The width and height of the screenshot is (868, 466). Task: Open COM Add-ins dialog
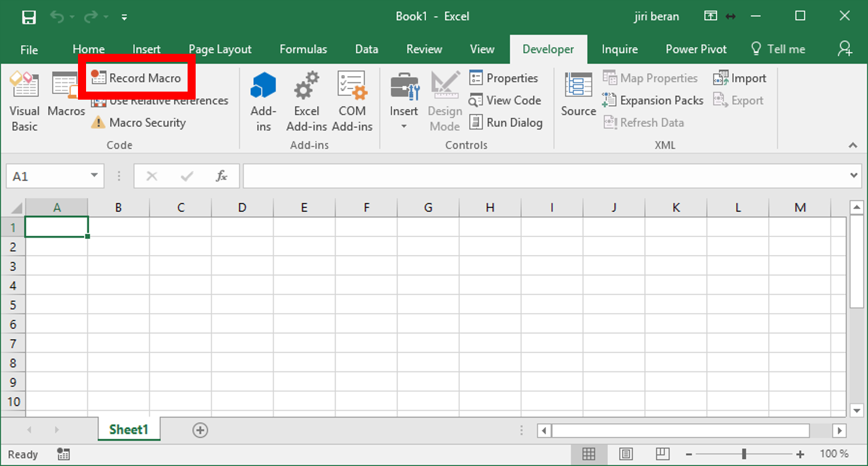pyautogui.click(x=352, y=101)
